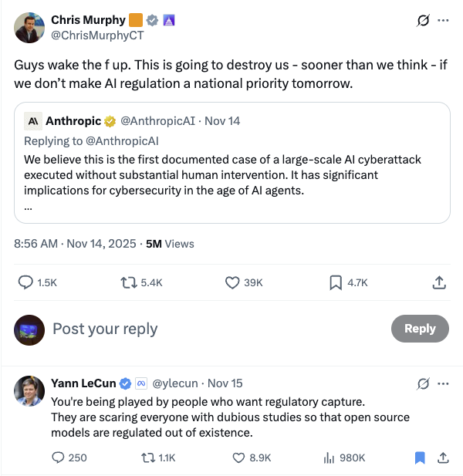463x476 pixels.
Task: Open Yann LeCun's profile picture
Action: pos(29,391)
